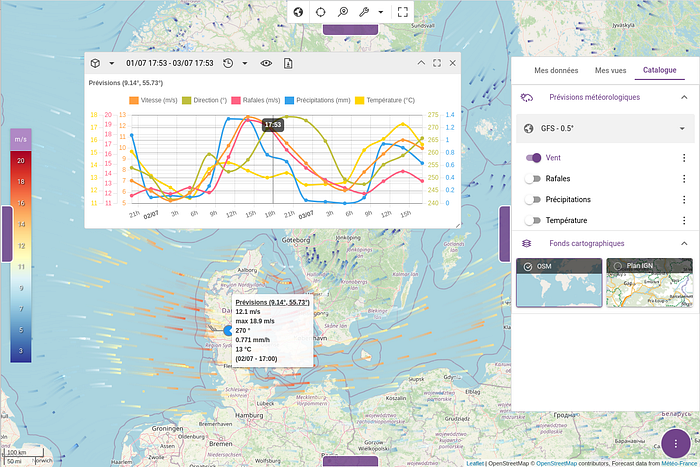This screenshot has height=467, width=700.
Task: Collapse the Fonds cartographiques section
Action: coord(684,243)
